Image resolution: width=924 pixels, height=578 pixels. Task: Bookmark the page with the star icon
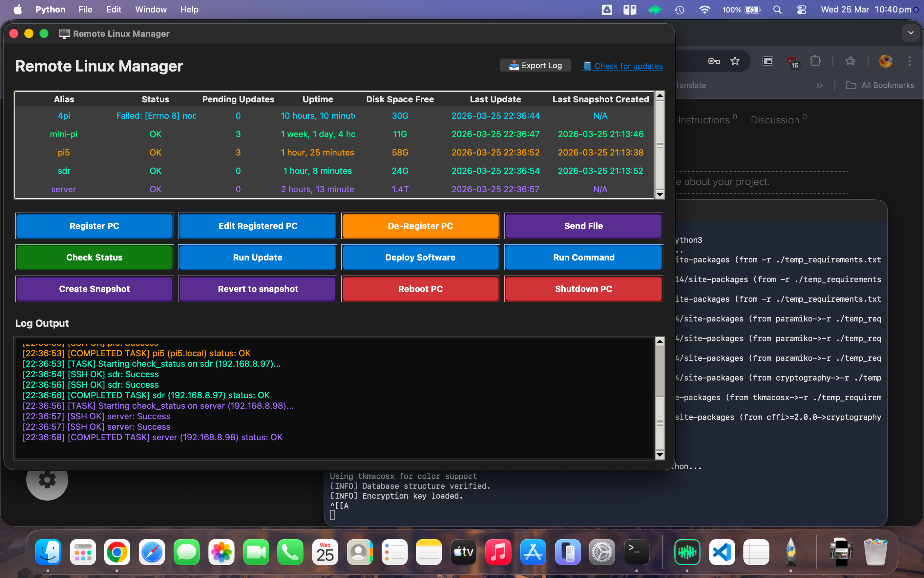pyautogui.click(x=735, y=61)
